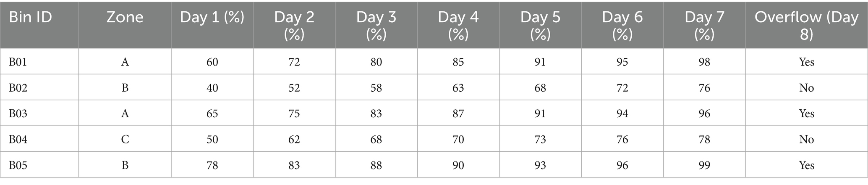Click B01's Day 6 value 95

point(622,62)
